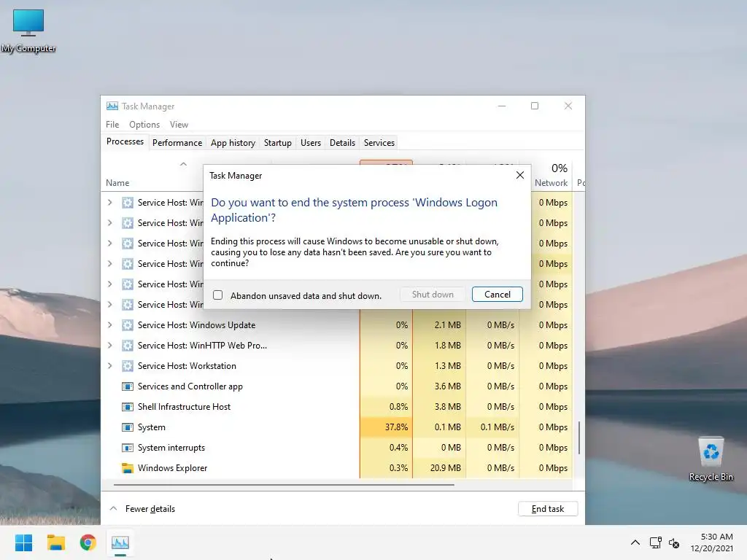The width and height of the screenshot is (747, 560).
Task: Open File Explorer from taskbar
Action: pyautogui.click(x=55, y=542)
